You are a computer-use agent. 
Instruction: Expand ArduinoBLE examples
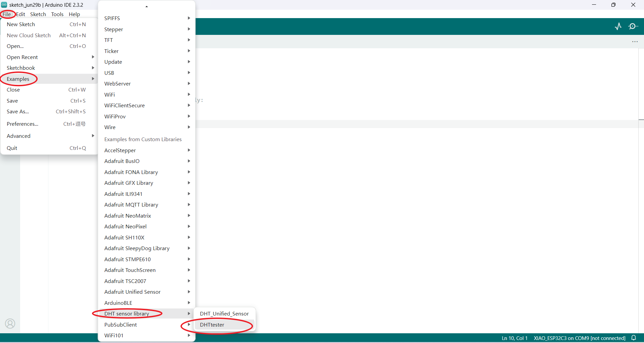click(147, 303)
